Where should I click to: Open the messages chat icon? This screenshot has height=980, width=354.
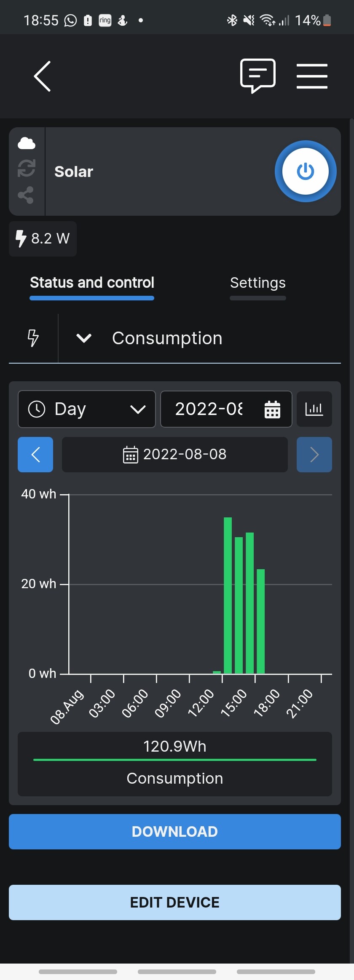point(258,76)
